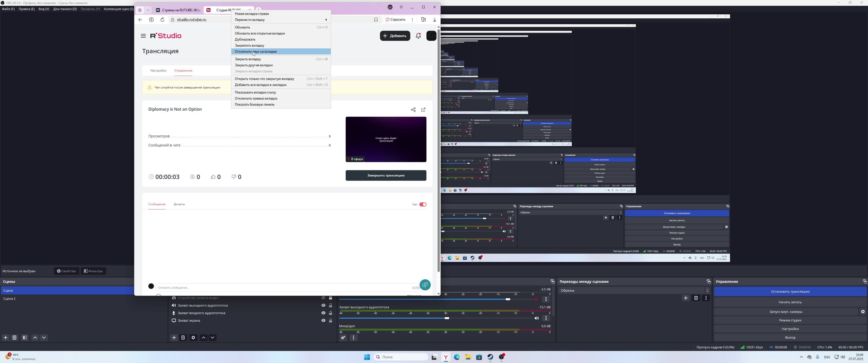Lock the Захват входного аудиопотока source
The image size is (868, 363).
click(331, 313)
